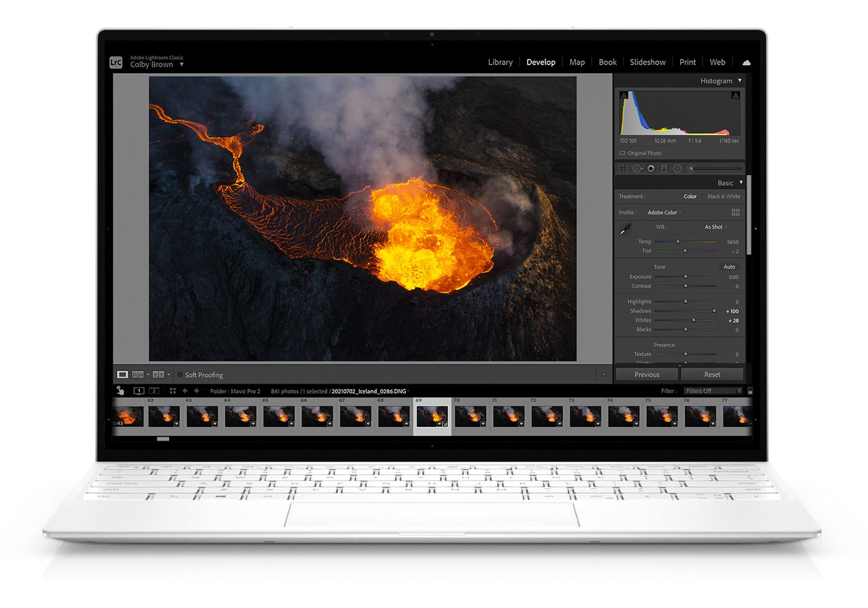Click the Shadows value +100 field
This screenshot has width=868, height=608.
tap(732, 311)
